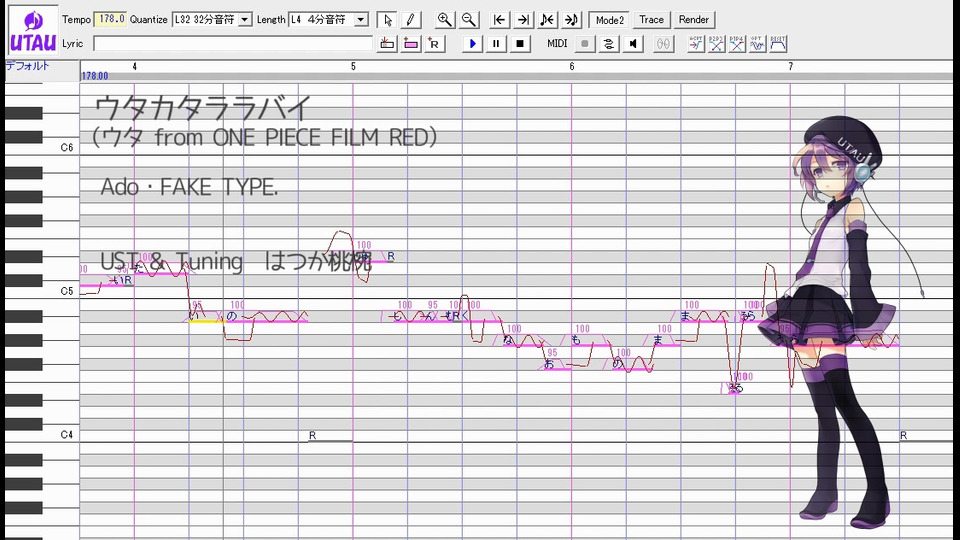Click the C5 piano key

(x=42, y=293)
